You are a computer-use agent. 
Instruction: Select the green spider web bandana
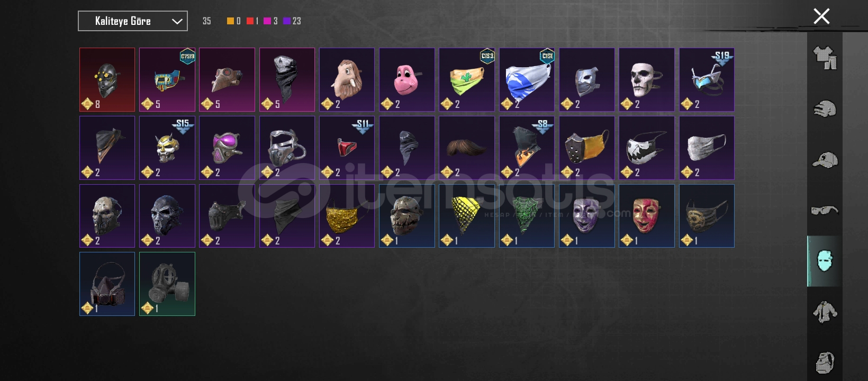[526, 216]
